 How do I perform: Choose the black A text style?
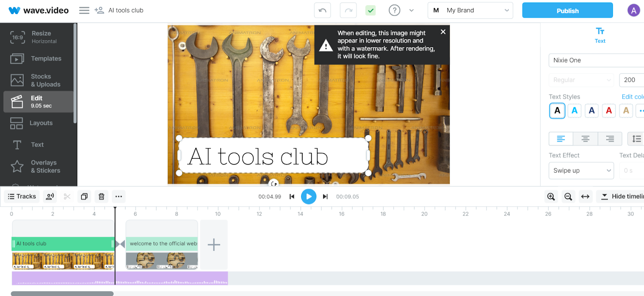[557, 111]
